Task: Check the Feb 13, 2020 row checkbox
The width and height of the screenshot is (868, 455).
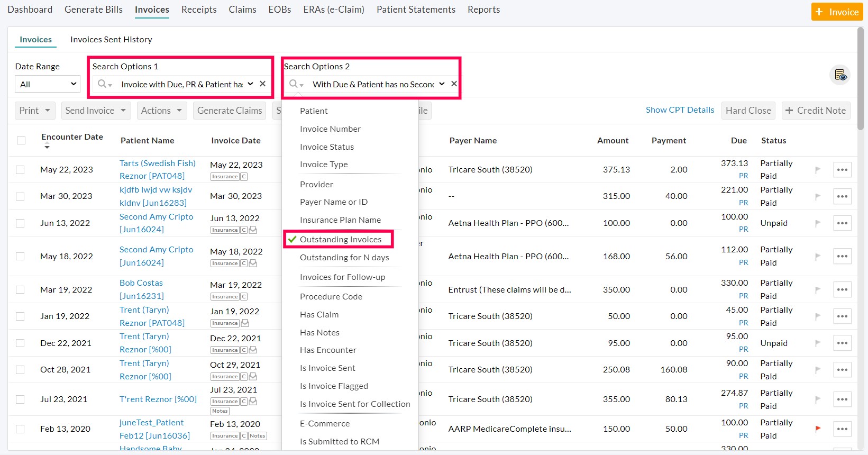Action: (x=20, y=429)
